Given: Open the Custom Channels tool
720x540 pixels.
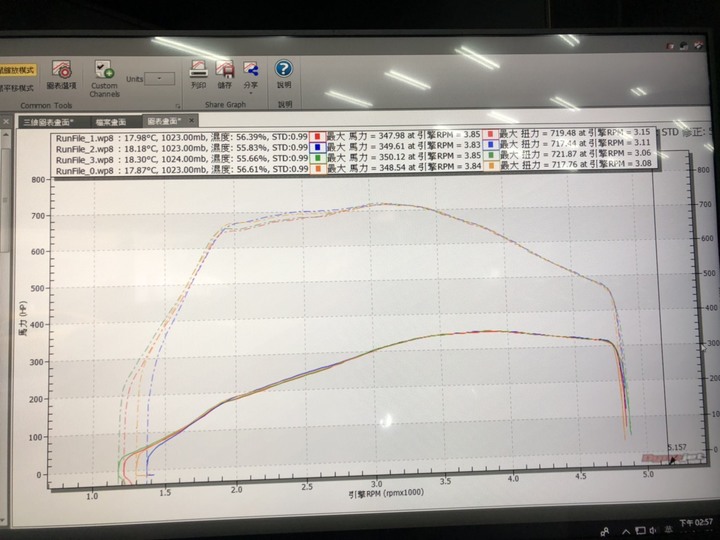Looking at the screenshot, I should point(105,78).
